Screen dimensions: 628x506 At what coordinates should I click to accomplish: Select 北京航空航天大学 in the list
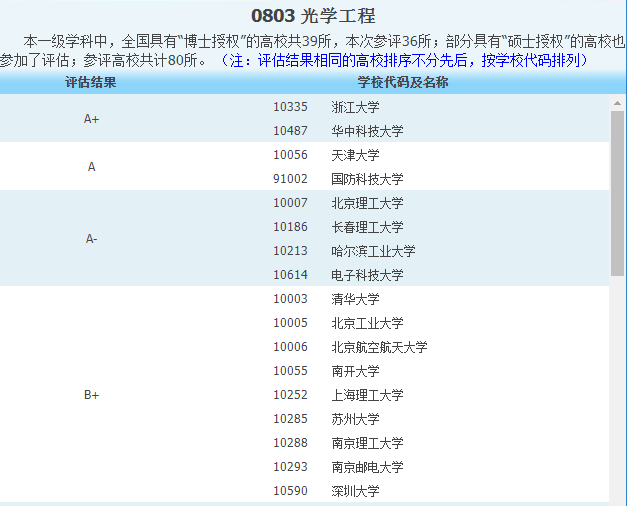pos(379,347)
